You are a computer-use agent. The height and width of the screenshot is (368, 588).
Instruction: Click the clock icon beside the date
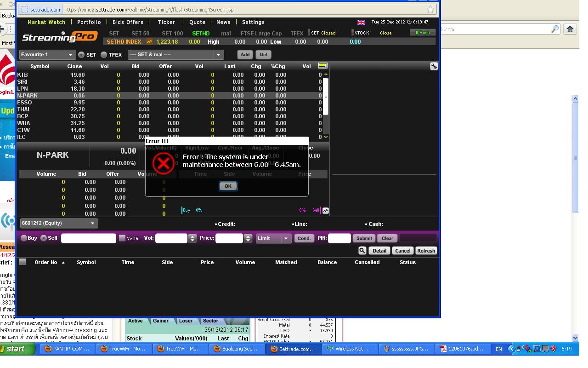(x=409, y=22)
